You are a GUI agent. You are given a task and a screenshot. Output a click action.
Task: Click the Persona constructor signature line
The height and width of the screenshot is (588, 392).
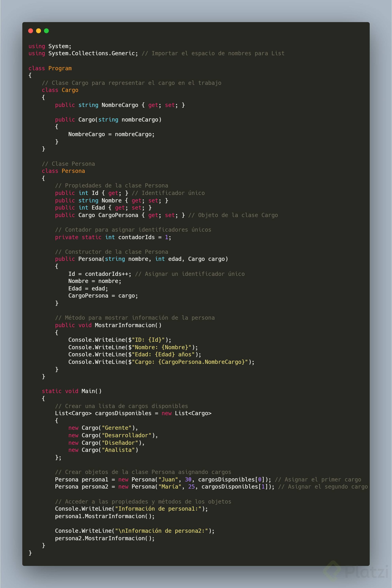[141, 259]
